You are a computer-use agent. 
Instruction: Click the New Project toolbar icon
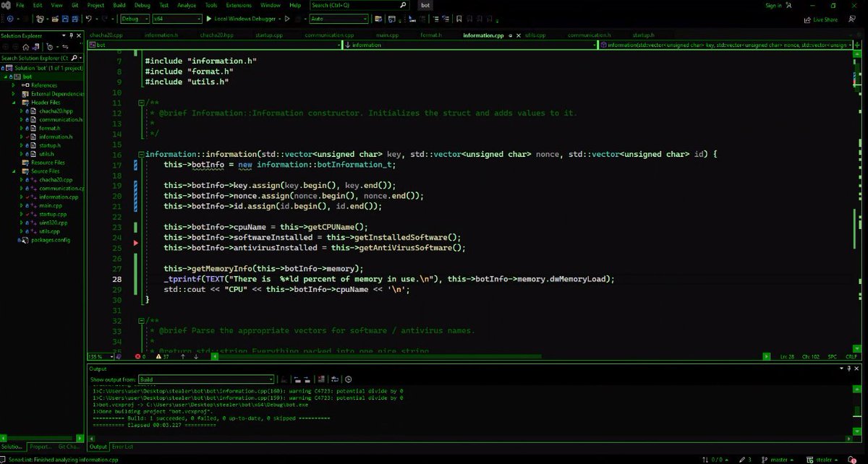tap(39, 18)
